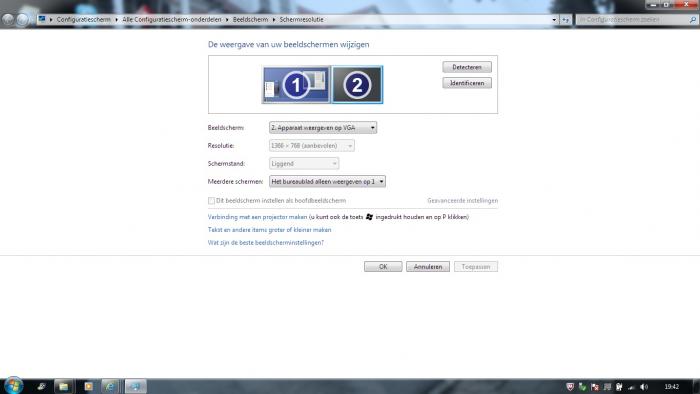Open 'Tekst en andere items groter of kleiner maken'
The width and height of the screenshot is (700, 394).
[x=270, y=230]
